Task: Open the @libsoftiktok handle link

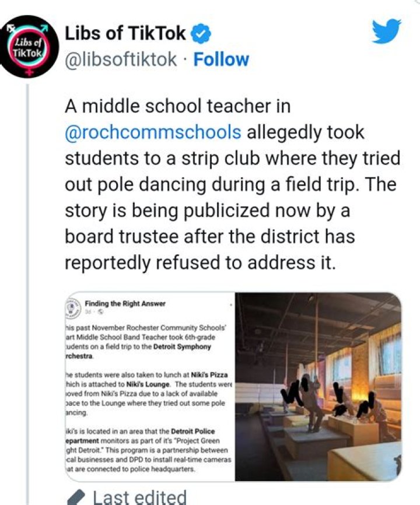Action: (121, 59)
